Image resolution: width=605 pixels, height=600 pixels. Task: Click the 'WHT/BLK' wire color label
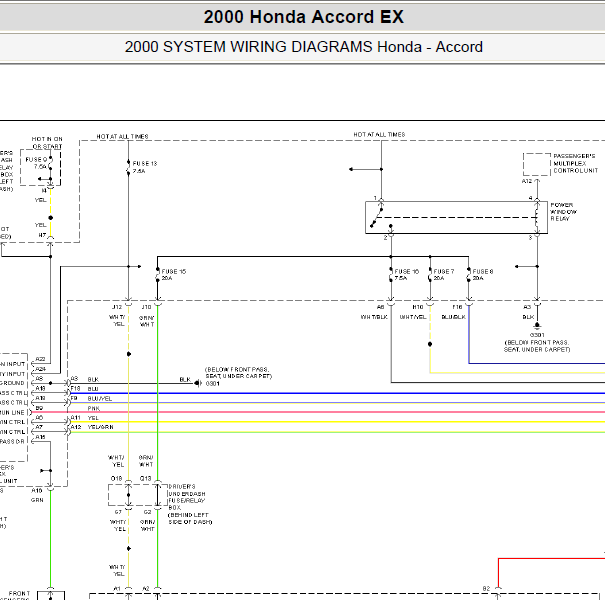click(x=374, y=317)
